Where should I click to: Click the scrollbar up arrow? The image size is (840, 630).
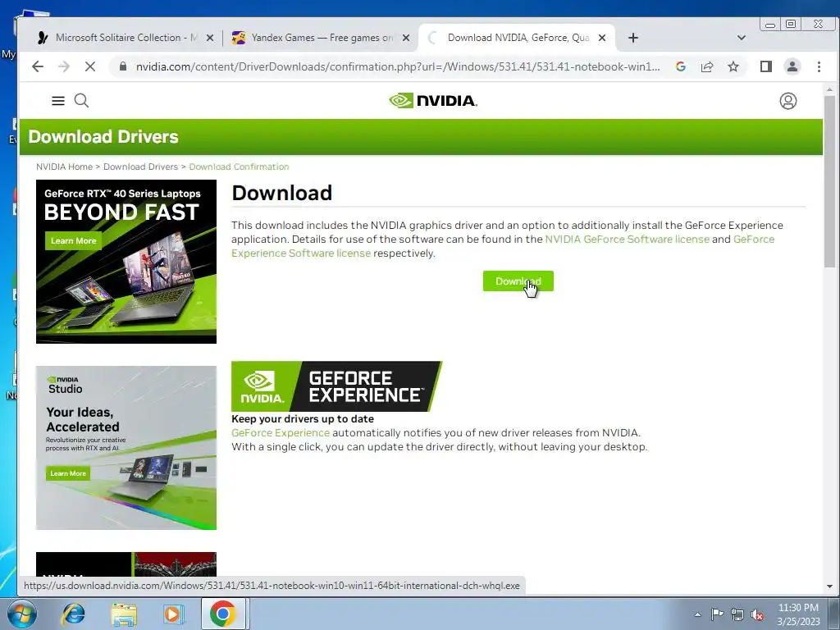tap(829, 89)
